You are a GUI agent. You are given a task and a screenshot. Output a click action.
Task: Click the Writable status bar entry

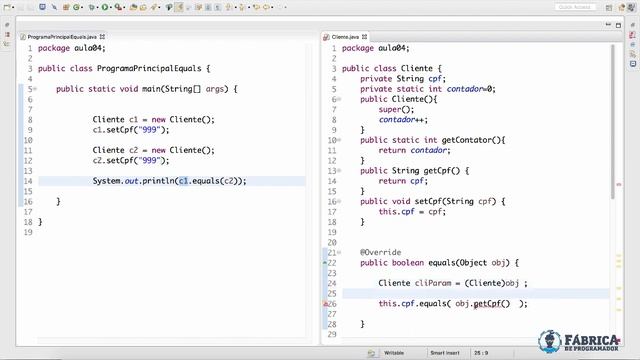[394, 353]
